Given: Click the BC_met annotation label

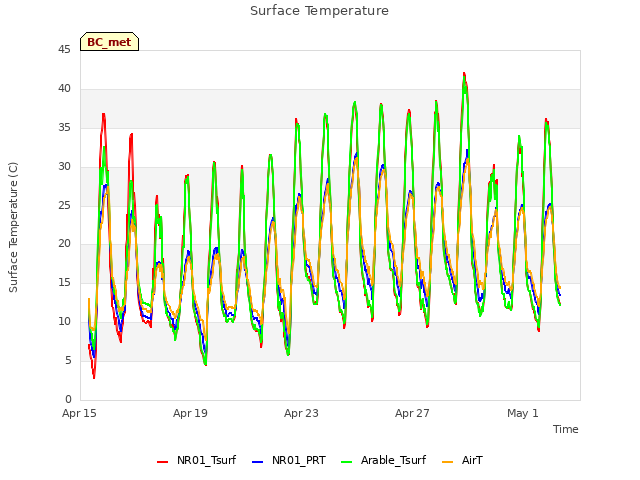Looking at the screenshot, I should tap(109, 42).
